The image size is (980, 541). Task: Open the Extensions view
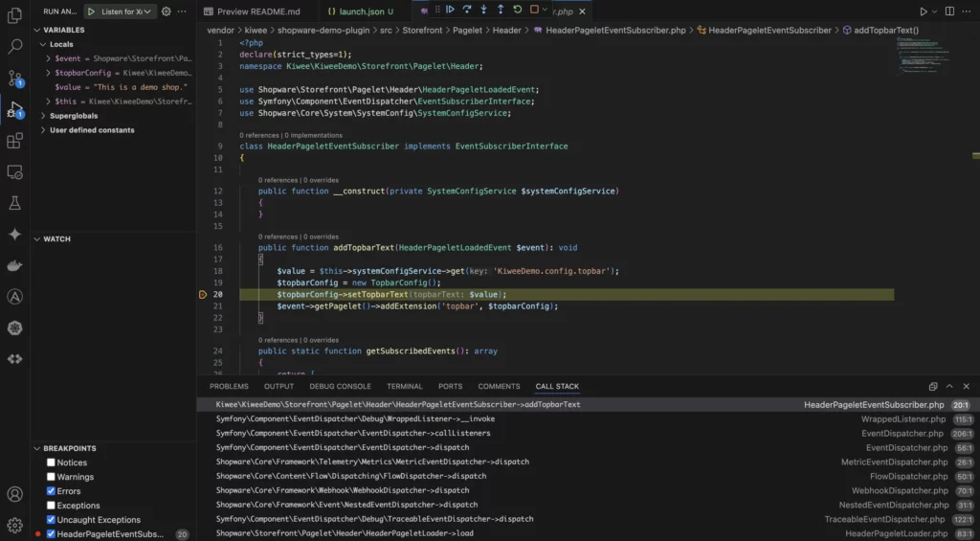[x=14, y=141]
